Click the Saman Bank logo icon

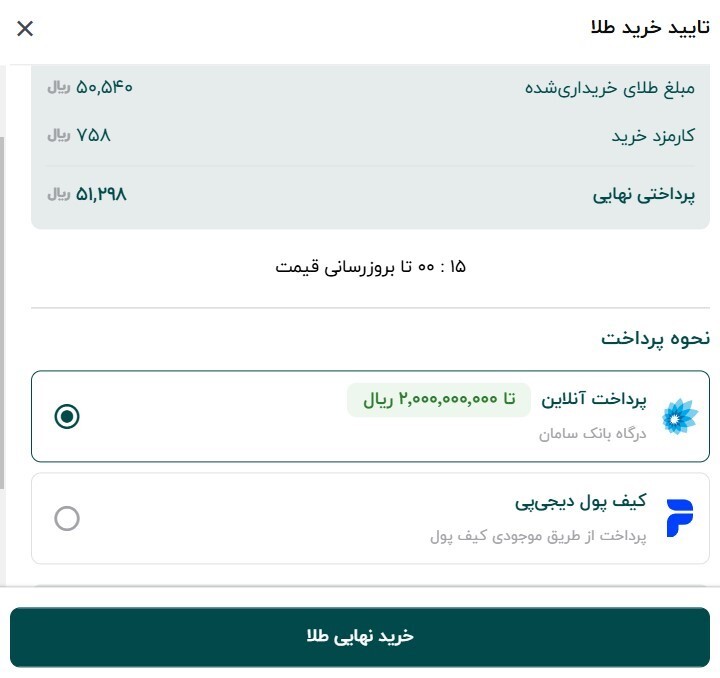click(681, 416)
